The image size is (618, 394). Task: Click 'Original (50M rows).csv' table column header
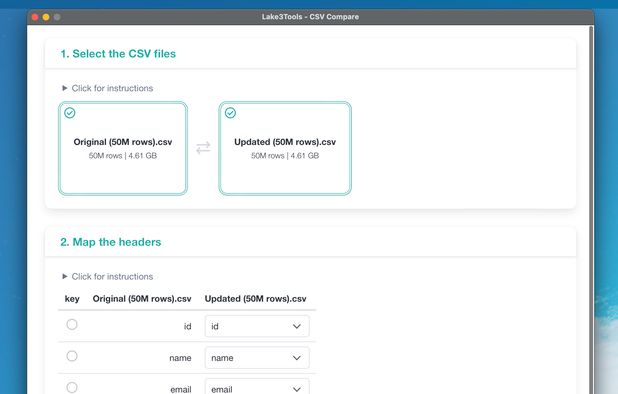coord(142,299)
